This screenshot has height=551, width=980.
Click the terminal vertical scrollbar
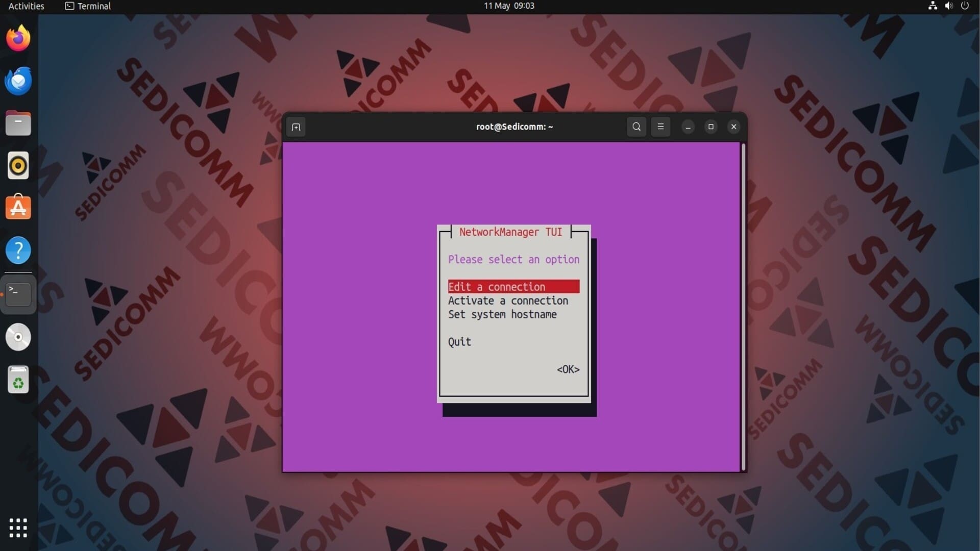pos(743,307)
